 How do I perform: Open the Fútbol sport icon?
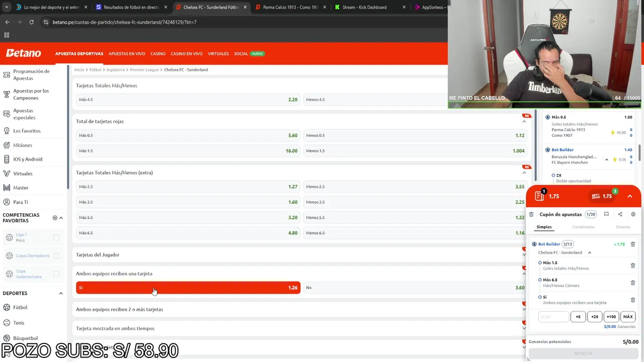tap(7, 307)
